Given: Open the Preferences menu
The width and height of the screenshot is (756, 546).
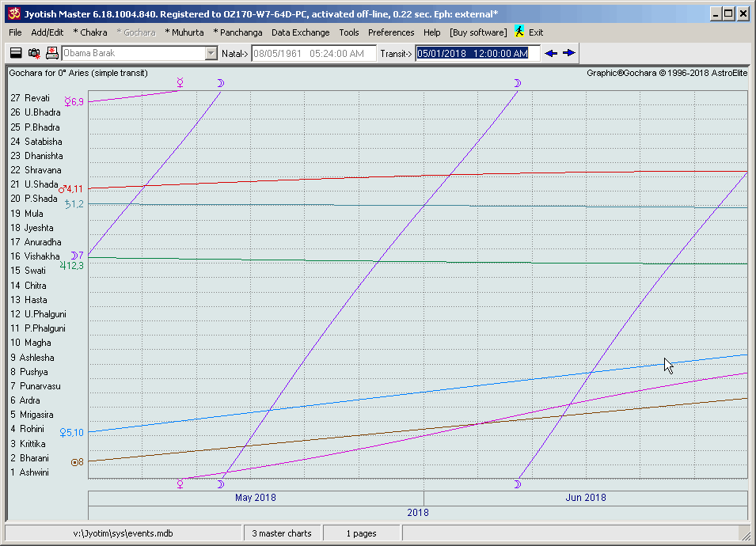Looking at the screenshot, I should 391,32.
